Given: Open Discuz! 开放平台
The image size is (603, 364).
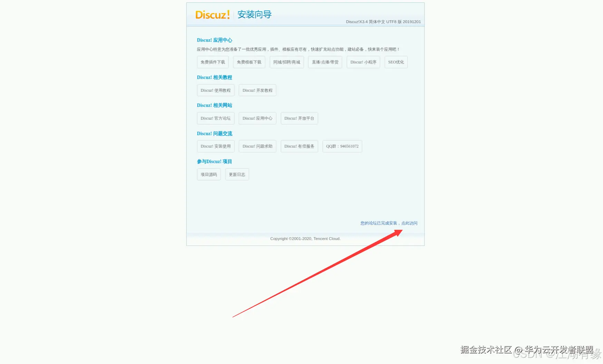Looking at the screenshot, I should point(299,118).
